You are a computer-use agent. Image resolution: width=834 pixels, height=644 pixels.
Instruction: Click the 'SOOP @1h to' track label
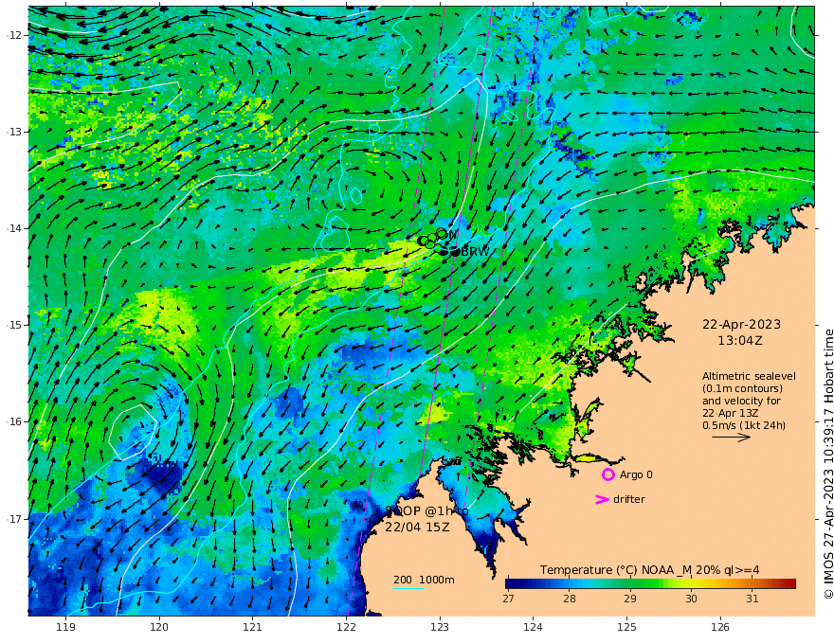click(426, 510)
